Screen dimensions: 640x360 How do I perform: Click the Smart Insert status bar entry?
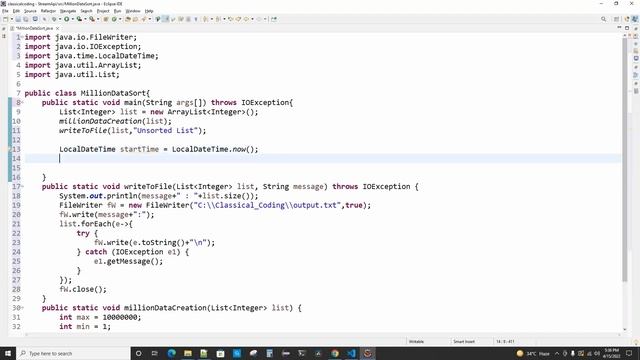pyautogui.click(x=464, y=341)
